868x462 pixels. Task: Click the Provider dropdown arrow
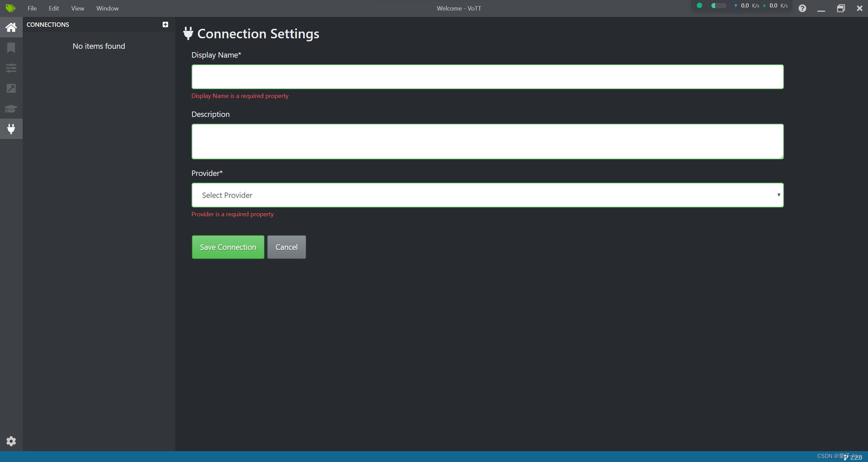pos(779,195)
